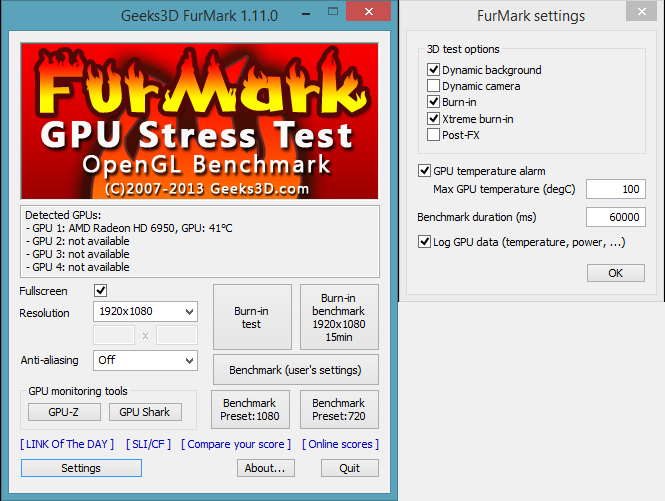The image size is (665, 501).
Task: Uncheck Dynamic background option
Action: (x=433, y=69)
